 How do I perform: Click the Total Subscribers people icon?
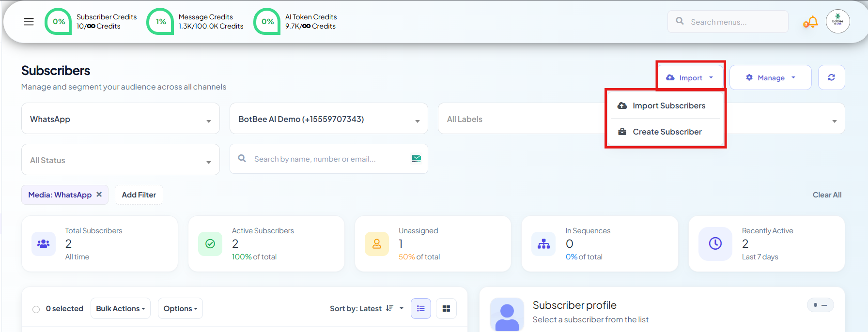coord(44,244)
